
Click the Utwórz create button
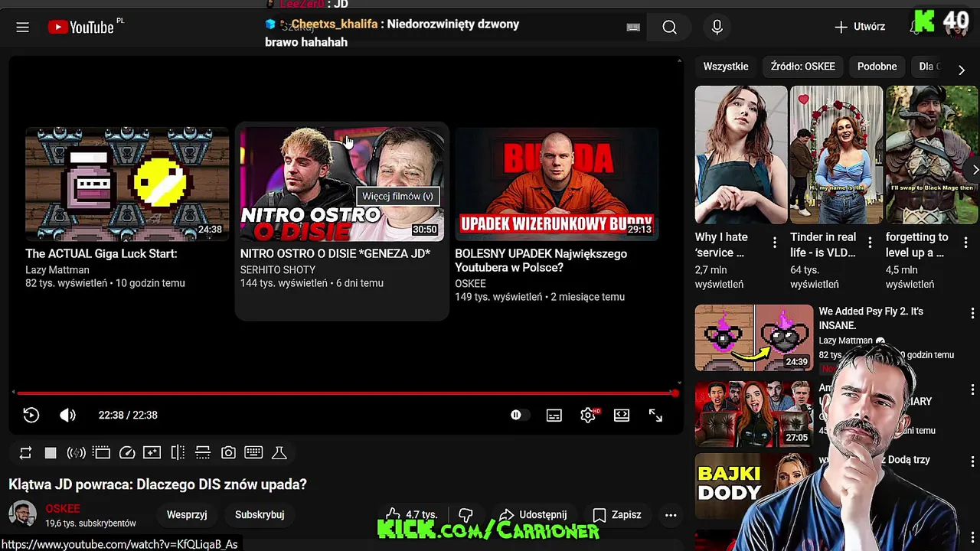click(861, 27)
